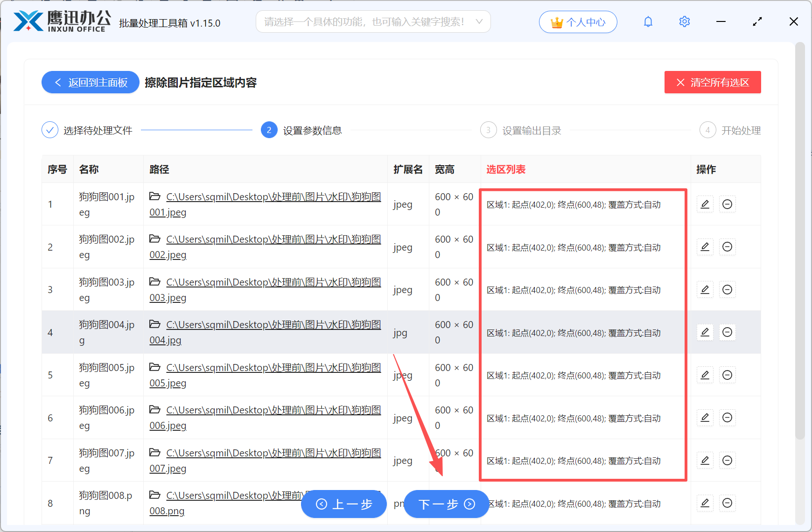Edit the selection region for 狗狗图001.jpeg
This screenshot has height=532, width=812.
tap(705, 204)
